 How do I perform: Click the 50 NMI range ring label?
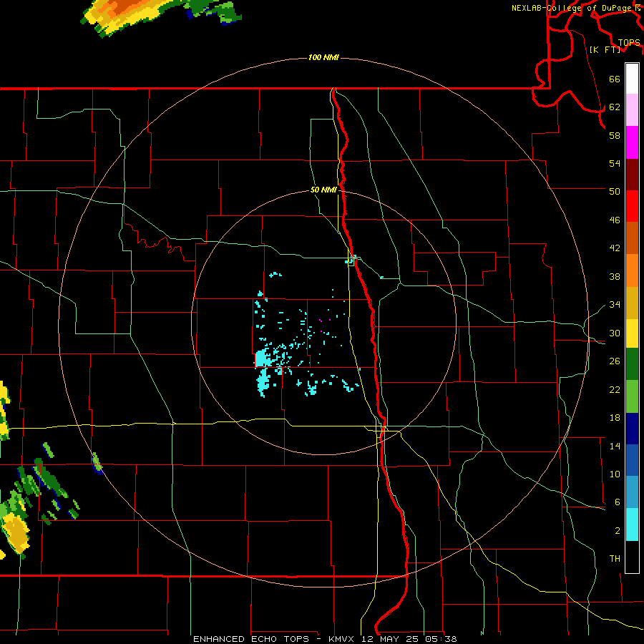[x=323, y=190]
